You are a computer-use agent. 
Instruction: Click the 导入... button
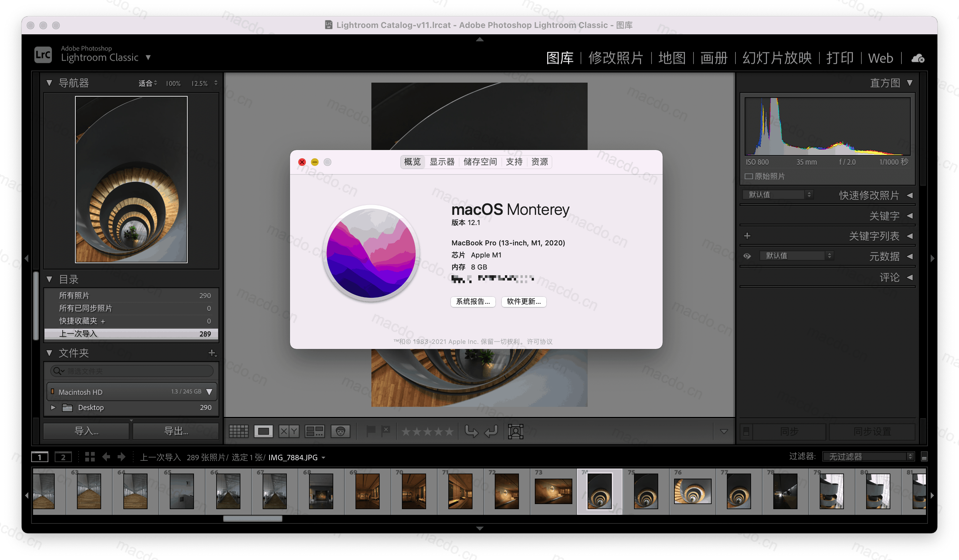coord(86,431)
